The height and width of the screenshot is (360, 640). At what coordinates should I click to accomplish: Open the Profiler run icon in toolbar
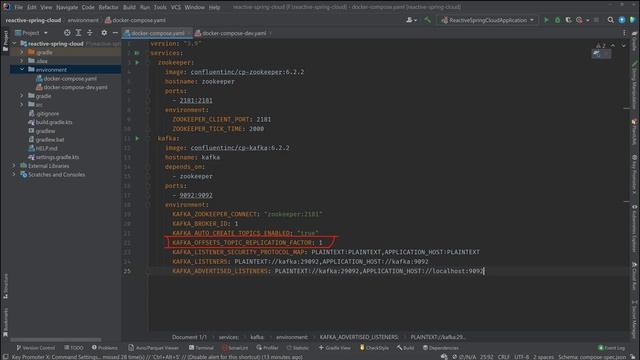579,20
